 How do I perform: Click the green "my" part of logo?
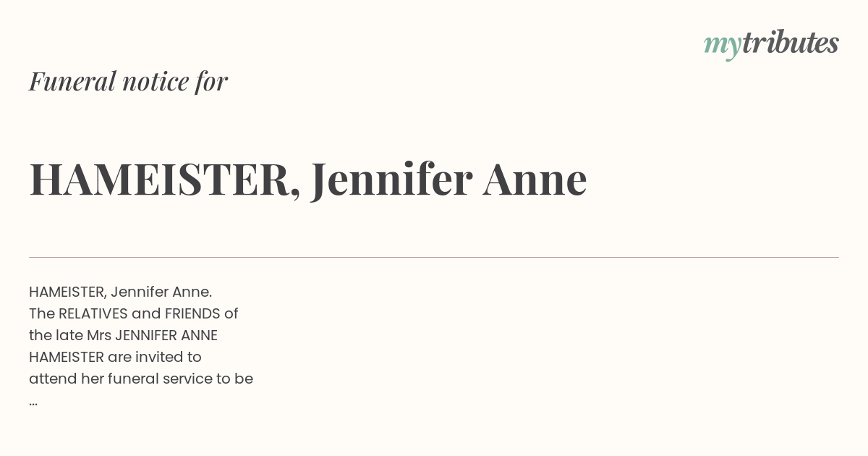pyautogui.click(x=722, y=47)
